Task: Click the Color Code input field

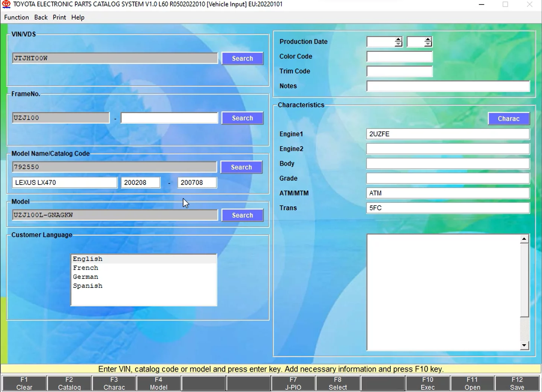Action: tap(399, 56)
